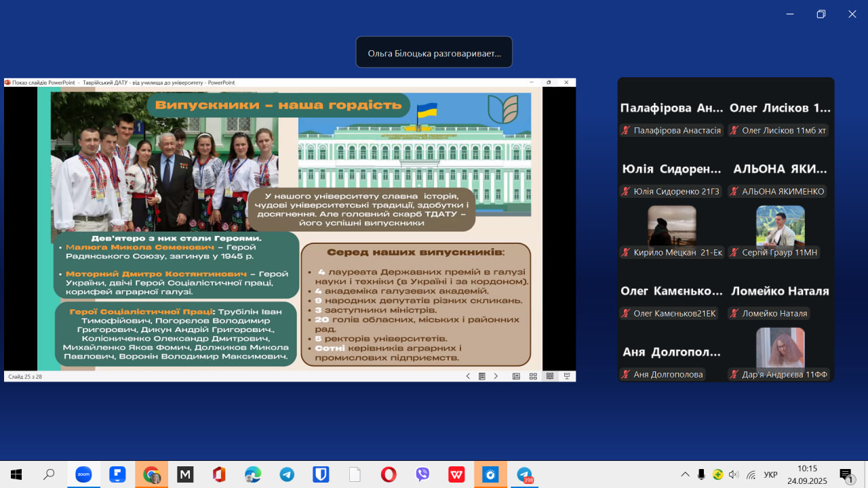Click the PowerPoint slideshow window title bar

pyautogui.click(x=290, y=82)
